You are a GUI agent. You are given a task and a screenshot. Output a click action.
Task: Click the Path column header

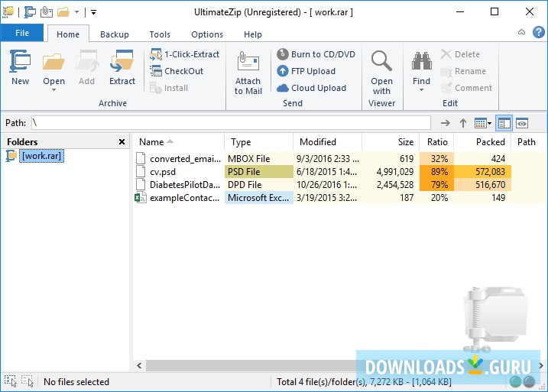pos(529,142)
